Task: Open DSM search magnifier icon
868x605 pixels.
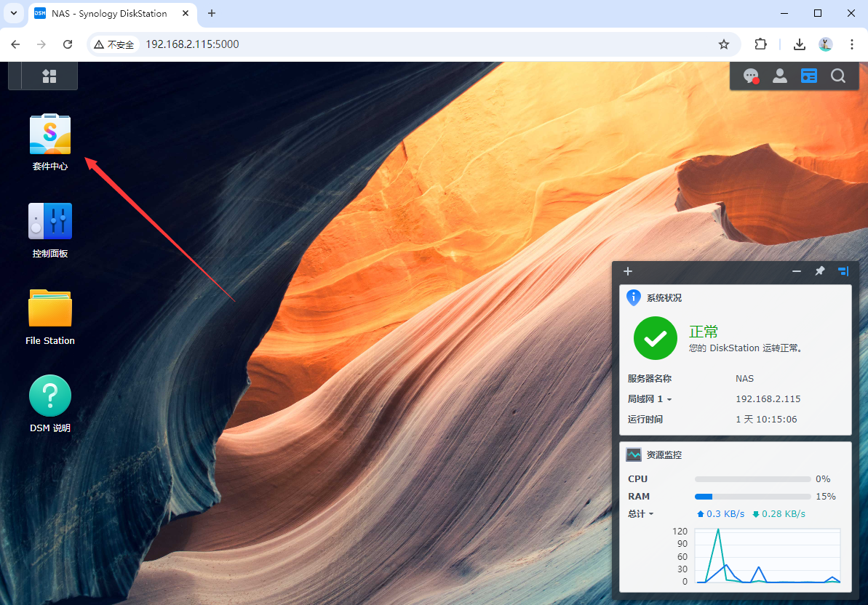Action: [838, 76]
